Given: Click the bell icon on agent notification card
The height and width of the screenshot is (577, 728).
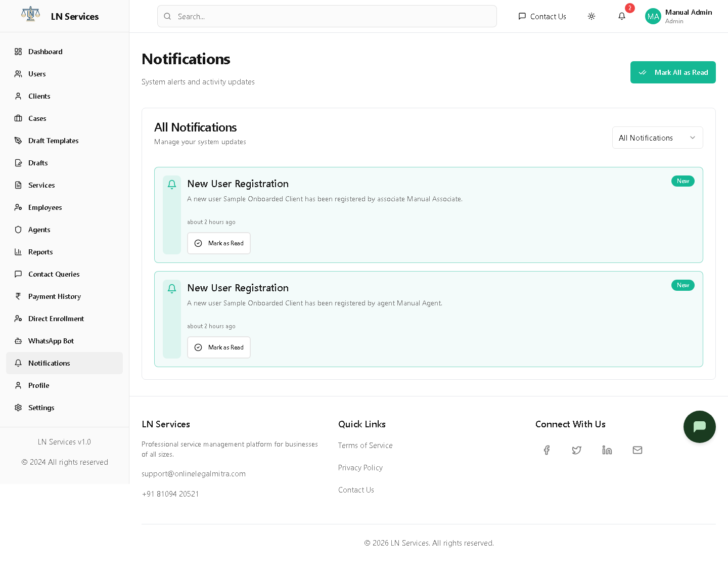Looking at the screenshot, I should point(172,289).
